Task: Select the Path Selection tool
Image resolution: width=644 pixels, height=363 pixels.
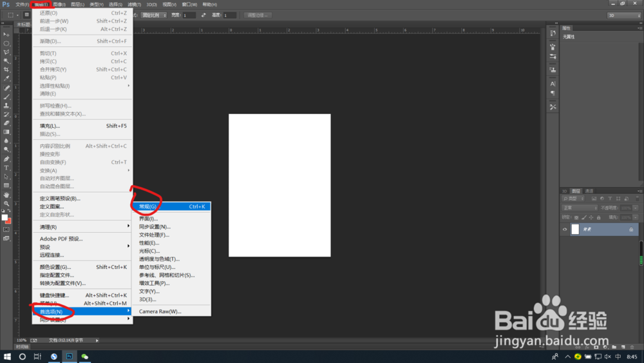Action: click(x=6, y=177)
